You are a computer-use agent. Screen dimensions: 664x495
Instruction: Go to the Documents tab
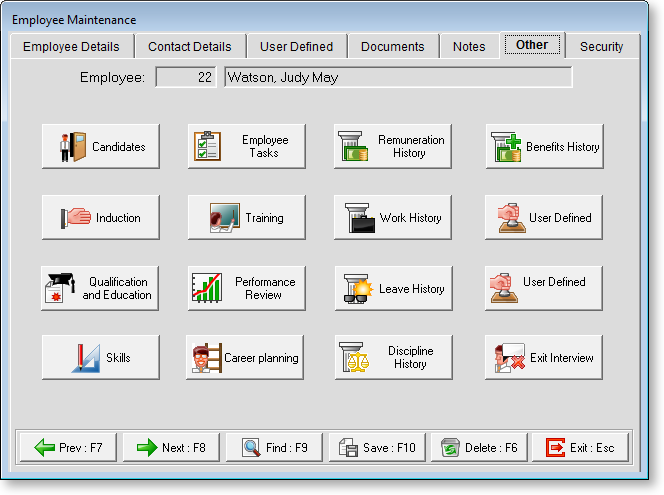tap(392, 47)
